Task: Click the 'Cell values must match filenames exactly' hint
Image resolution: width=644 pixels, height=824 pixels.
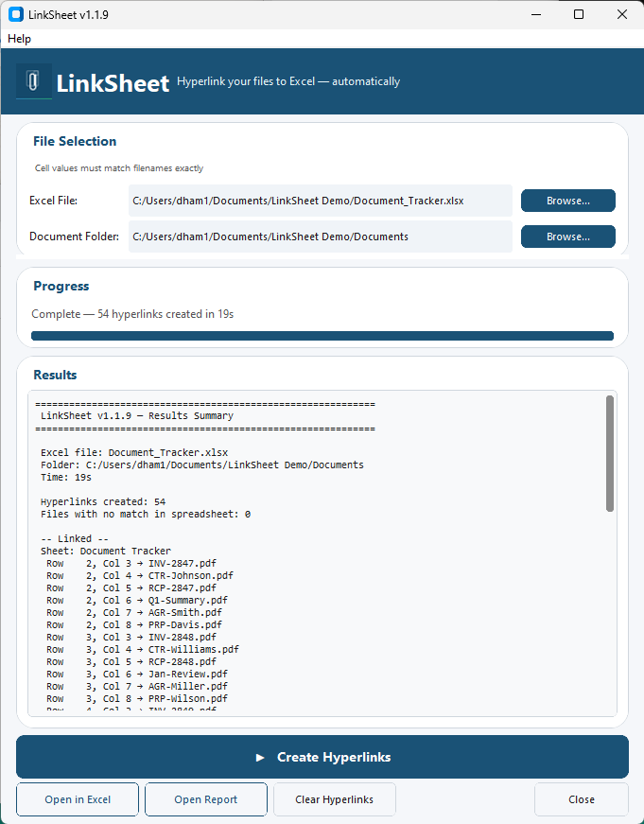Action: click(x=119, y=168)
